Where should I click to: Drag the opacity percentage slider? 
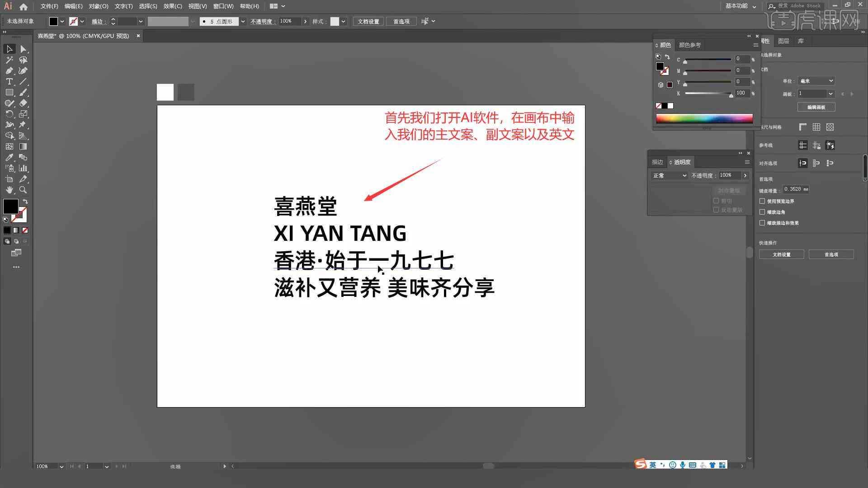pyautogui.click(x=745, y=175)
